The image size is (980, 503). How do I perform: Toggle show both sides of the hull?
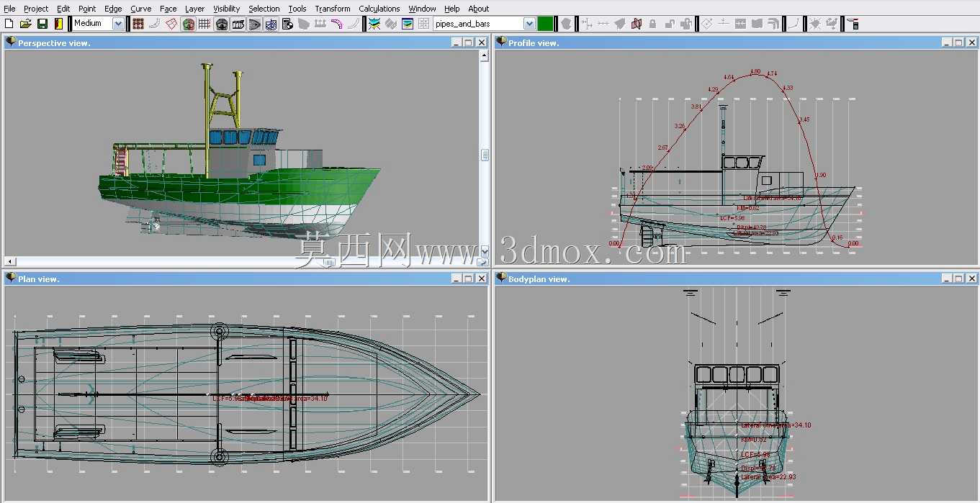(x=189, y=24)
